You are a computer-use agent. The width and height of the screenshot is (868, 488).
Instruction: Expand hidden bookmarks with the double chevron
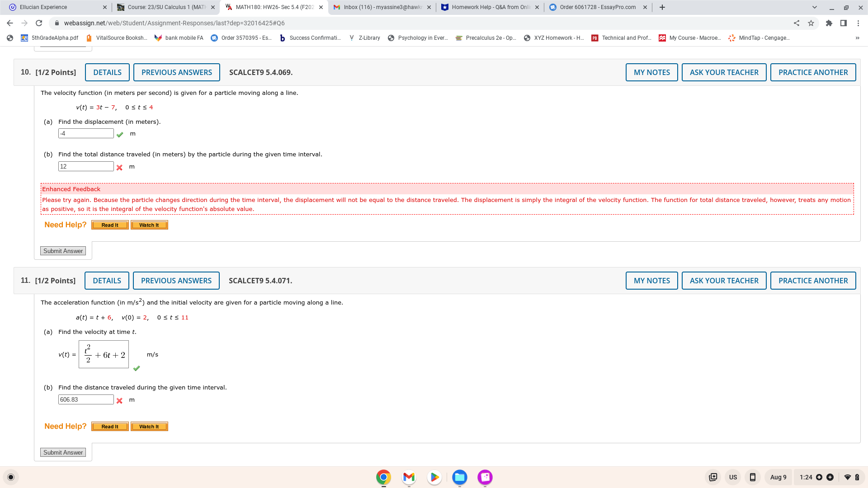(858, 38)
